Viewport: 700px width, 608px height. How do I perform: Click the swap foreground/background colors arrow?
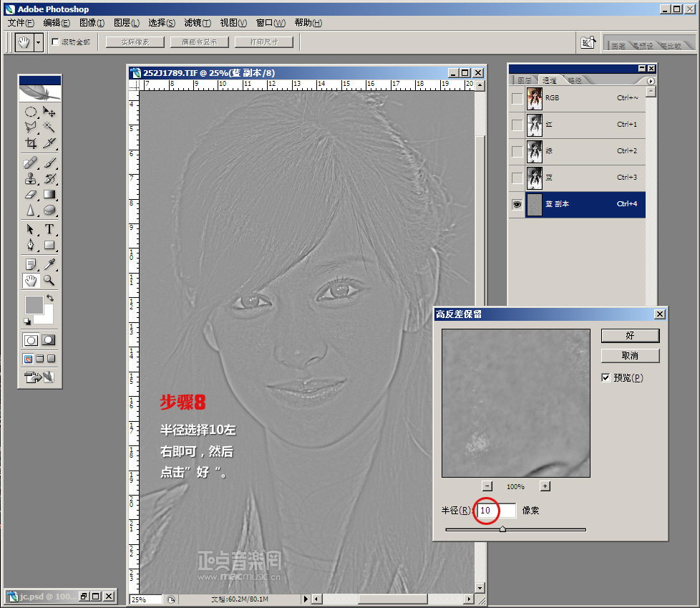[50, 297]
